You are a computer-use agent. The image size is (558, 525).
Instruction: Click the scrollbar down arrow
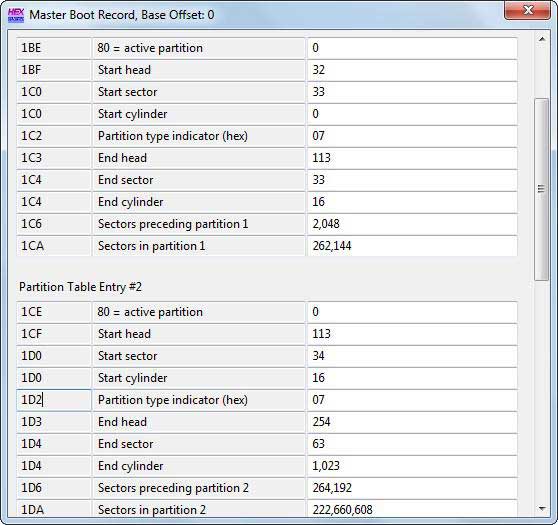[x=542, y=509]
